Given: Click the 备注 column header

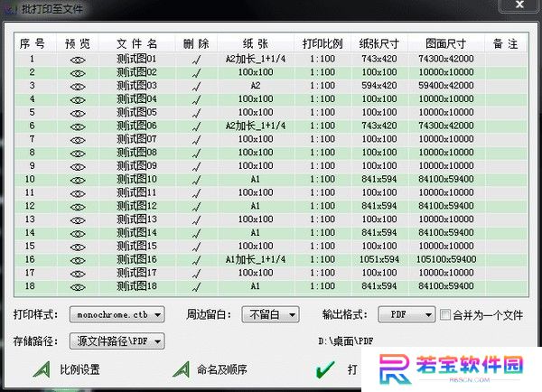Looking at the screenshot, I should (x=506, y=44).
